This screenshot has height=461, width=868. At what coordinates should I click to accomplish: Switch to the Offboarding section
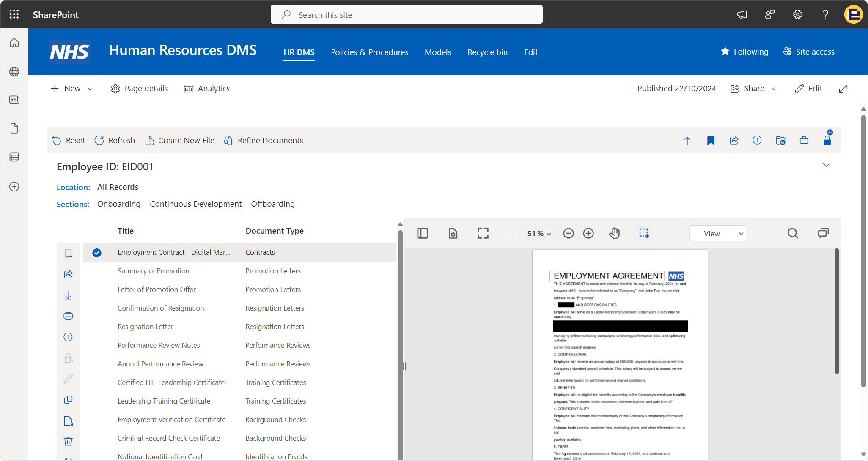tap(272, 204)
